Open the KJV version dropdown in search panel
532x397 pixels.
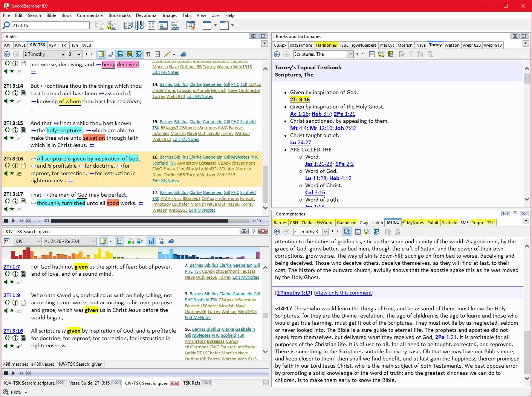pos(28,241)
